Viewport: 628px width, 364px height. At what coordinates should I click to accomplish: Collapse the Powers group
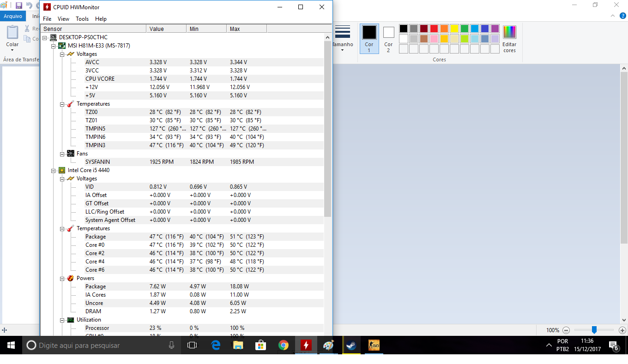(x=62, y=278)
